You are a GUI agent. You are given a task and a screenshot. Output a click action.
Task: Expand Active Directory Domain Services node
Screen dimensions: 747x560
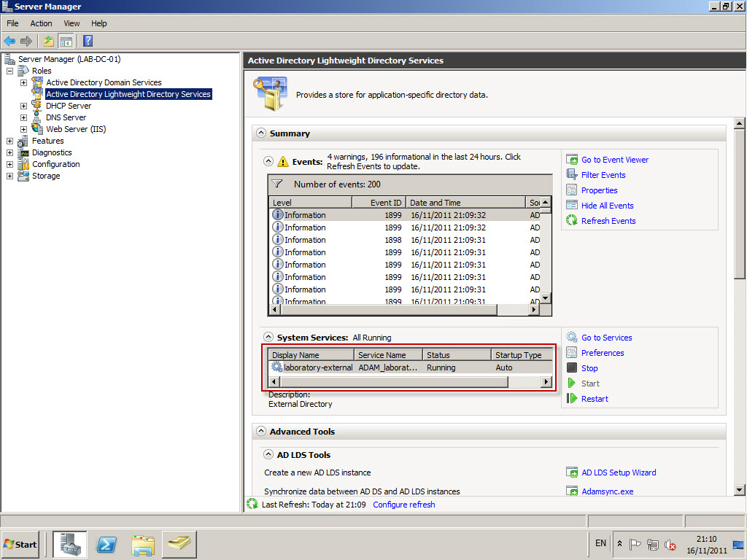(x=23, y=83)
